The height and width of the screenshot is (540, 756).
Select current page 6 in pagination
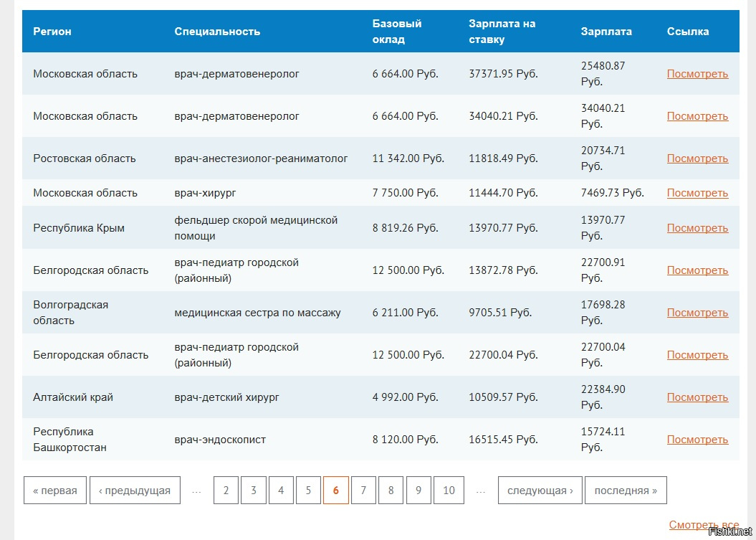point(335,491)
